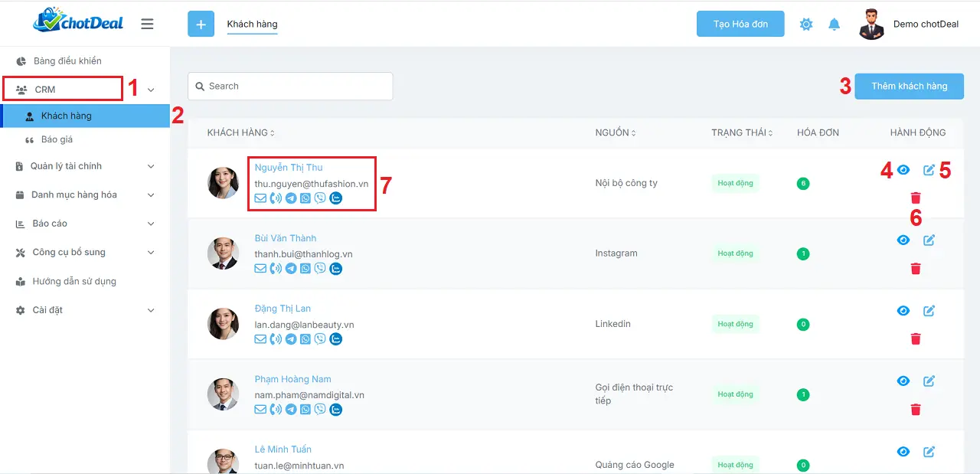Image resolution: width=980 pixels, height=474 pixels.
Task: Expand the Cài đặt sidebar menu
Action: click(x=84, y=310)
